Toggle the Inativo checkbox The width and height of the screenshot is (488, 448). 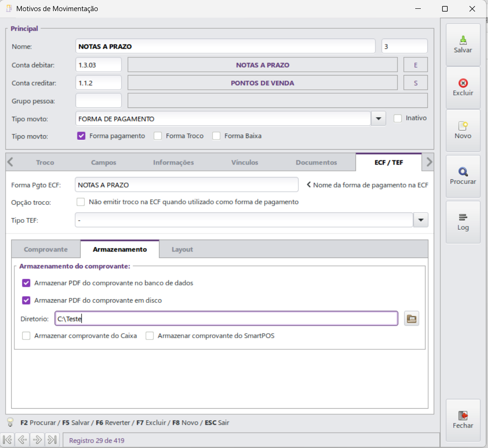coord(398,118)
